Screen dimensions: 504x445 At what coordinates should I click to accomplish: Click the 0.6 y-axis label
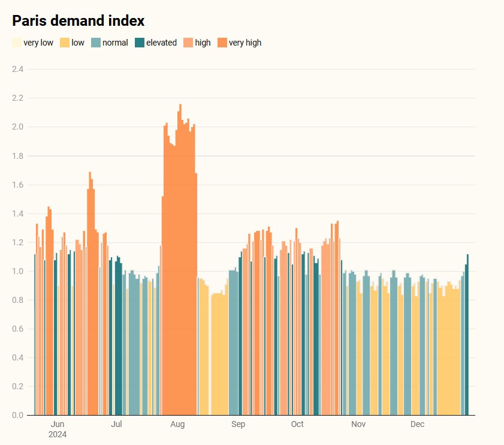point(17,329)
